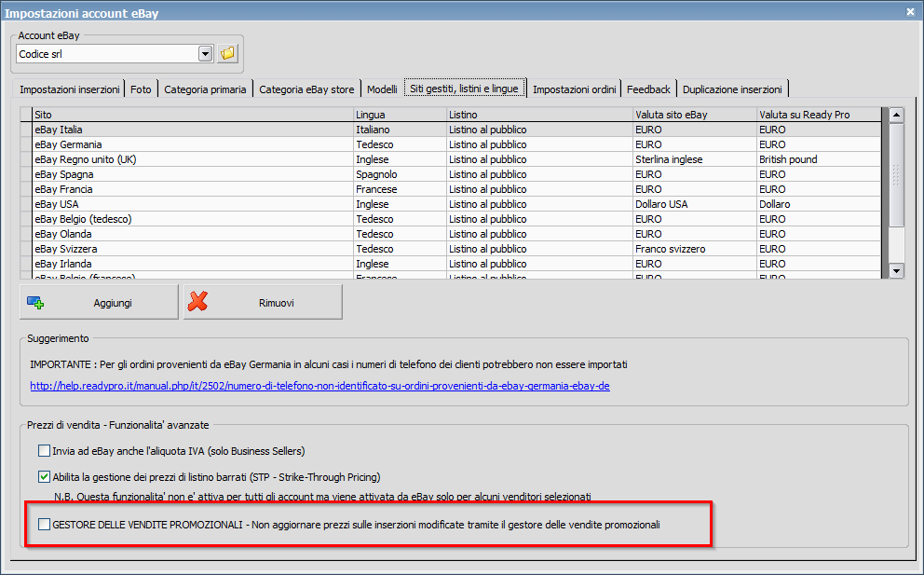Viewport: 924px width, 575px height.
Task: Switch to Impostazioni ordini tab
Action: (574, 89)
